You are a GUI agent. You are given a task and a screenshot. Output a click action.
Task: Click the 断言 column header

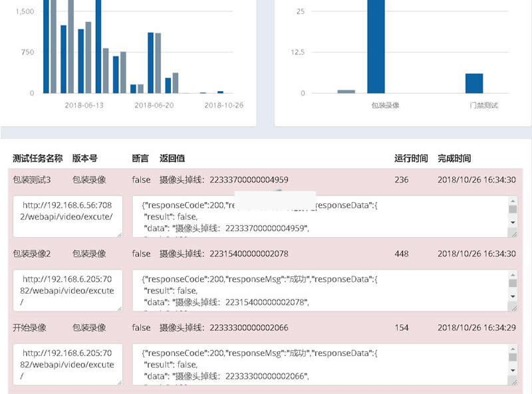coord(140,158)
